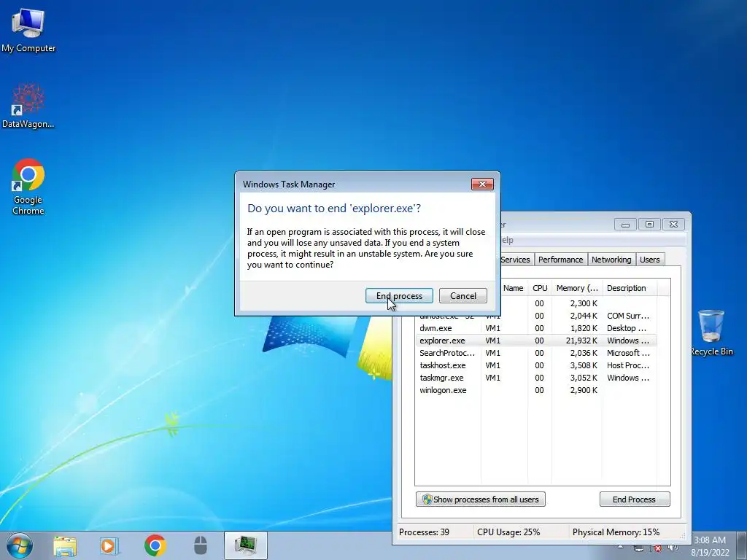Click CPU Usage: 25% status entry
This screenshot has width=747, height=560.
(508, 532)
